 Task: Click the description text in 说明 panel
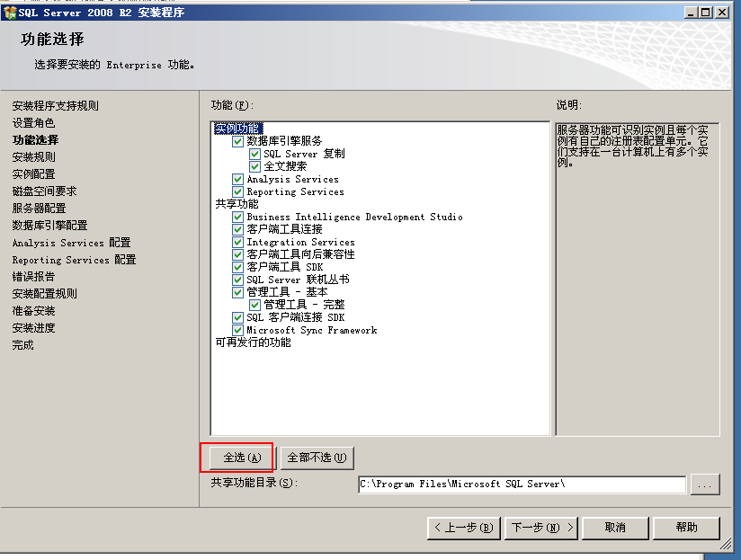point(632,146)
